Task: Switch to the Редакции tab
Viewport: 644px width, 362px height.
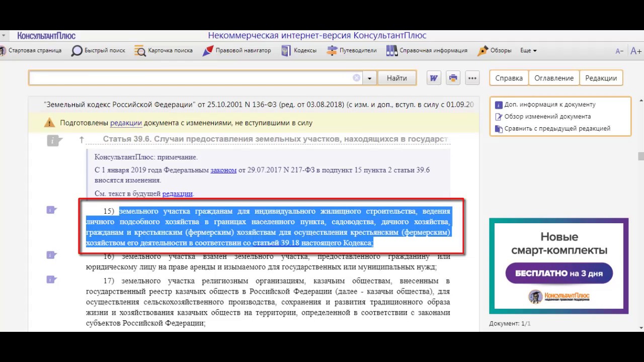Action: pos(601,78)
